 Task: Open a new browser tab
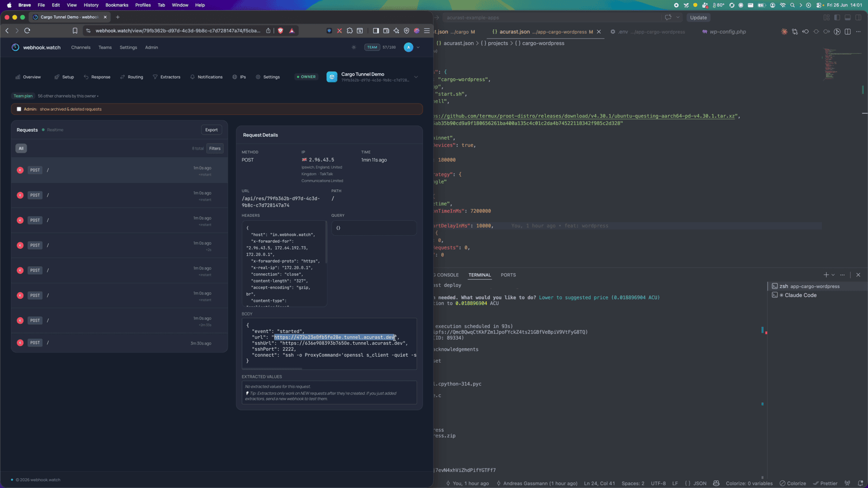coord(118,17)
